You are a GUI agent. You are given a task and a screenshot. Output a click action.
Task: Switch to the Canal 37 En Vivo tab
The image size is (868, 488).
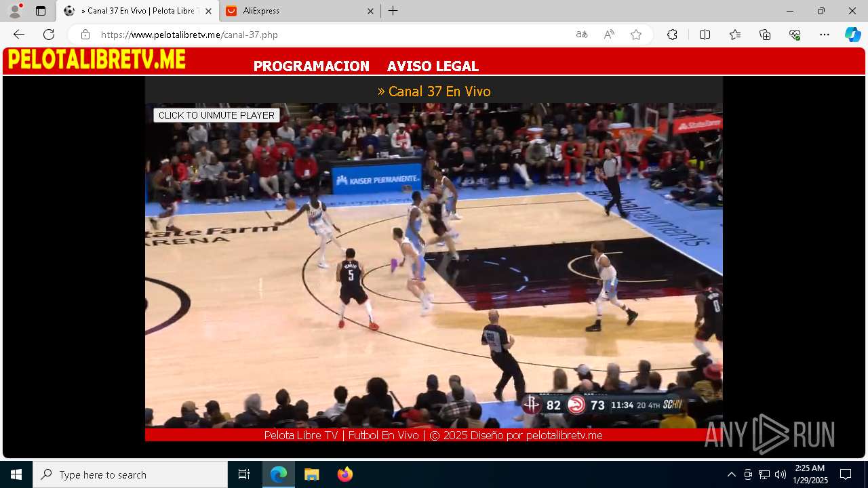tap(138, 11)
